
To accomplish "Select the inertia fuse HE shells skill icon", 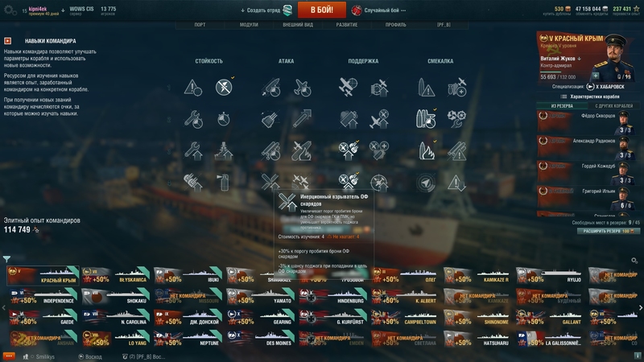I will pyautogui.click(x=270, y=180).
